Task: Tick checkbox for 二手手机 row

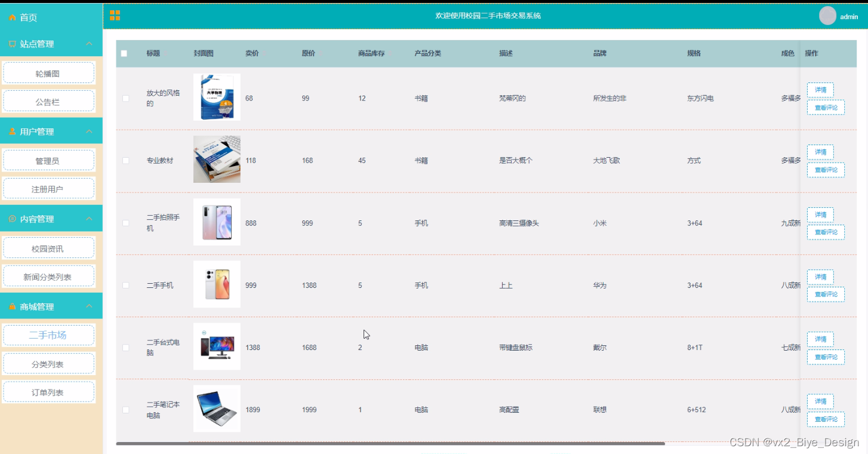Action: coord(125,286)
